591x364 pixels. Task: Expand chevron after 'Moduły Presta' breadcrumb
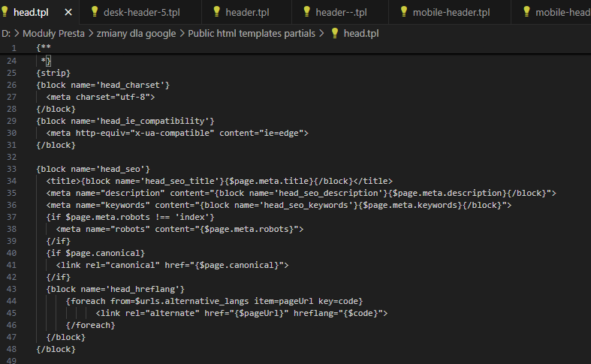pyautogui.click(x=91, y=34)
